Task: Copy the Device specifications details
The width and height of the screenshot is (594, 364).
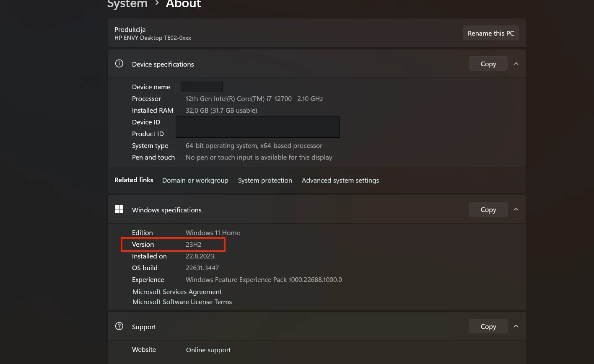Action: tap(488, 64)
